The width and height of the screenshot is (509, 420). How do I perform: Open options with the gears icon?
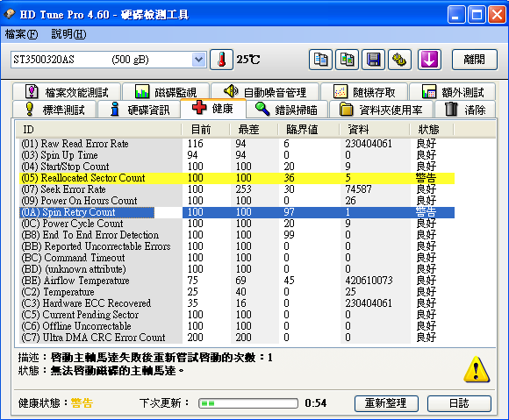pyautogui.click(x=400, y=60)
